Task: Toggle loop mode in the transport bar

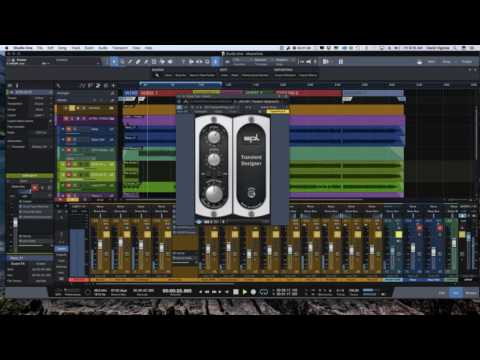Action: tap(264, 292)
